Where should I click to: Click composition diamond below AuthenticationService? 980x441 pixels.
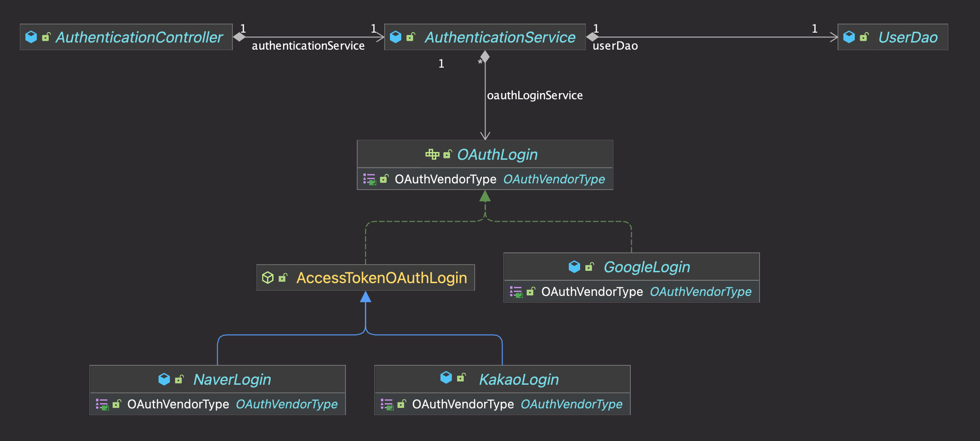(485, 57)
